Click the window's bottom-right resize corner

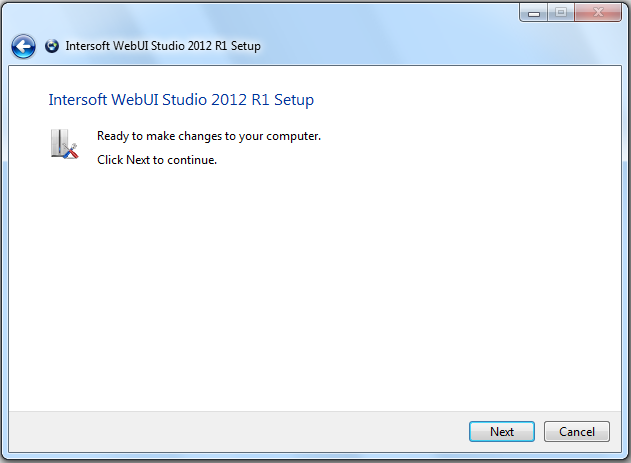click(626, 458)
